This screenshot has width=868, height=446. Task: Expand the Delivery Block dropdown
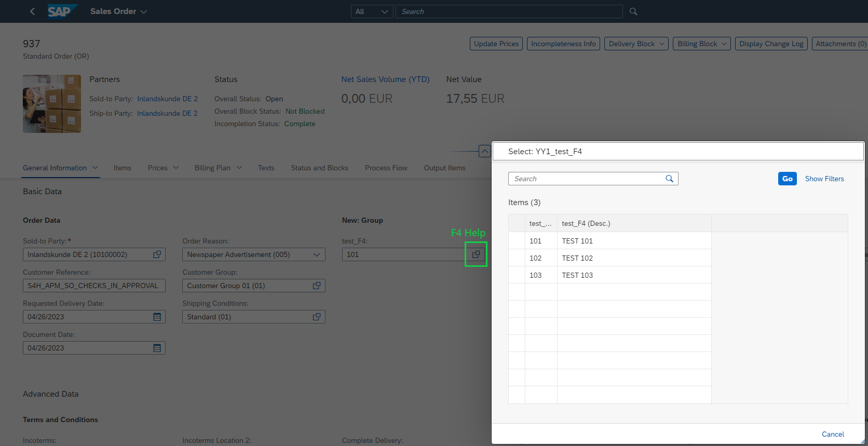click(x=636, y=44)
